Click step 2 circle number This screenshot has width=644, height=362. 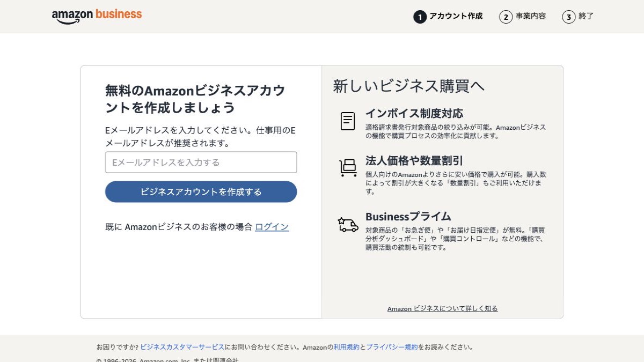(x=506, y=17)
